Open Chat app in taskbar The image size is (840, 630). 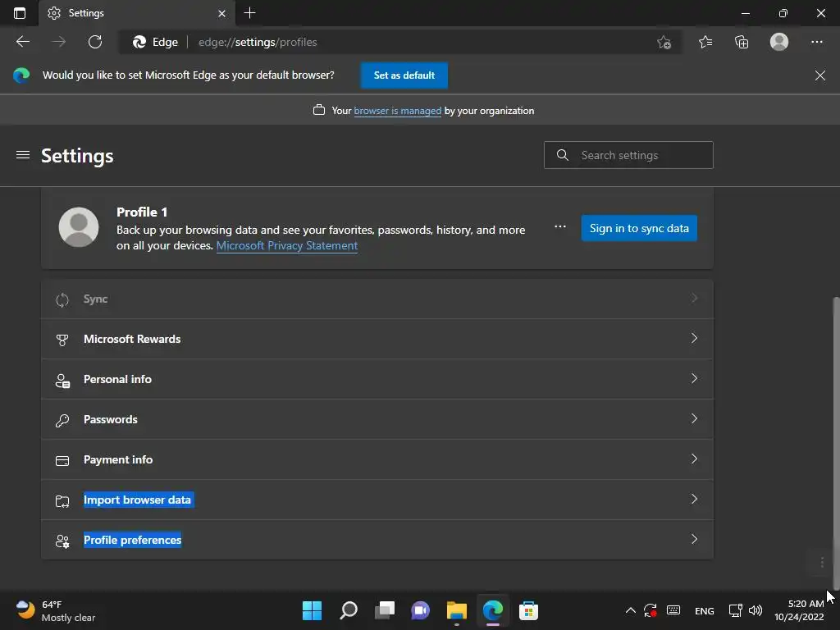pos(421,610)
